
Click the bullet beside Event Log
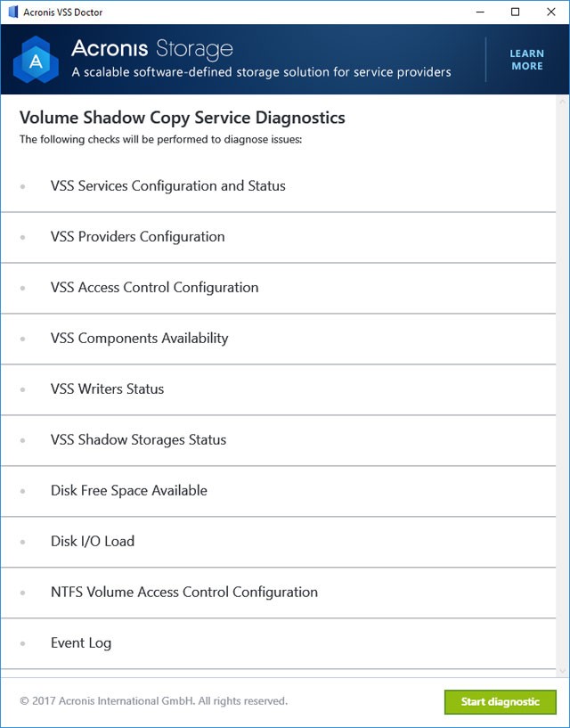tap(22, 643)
